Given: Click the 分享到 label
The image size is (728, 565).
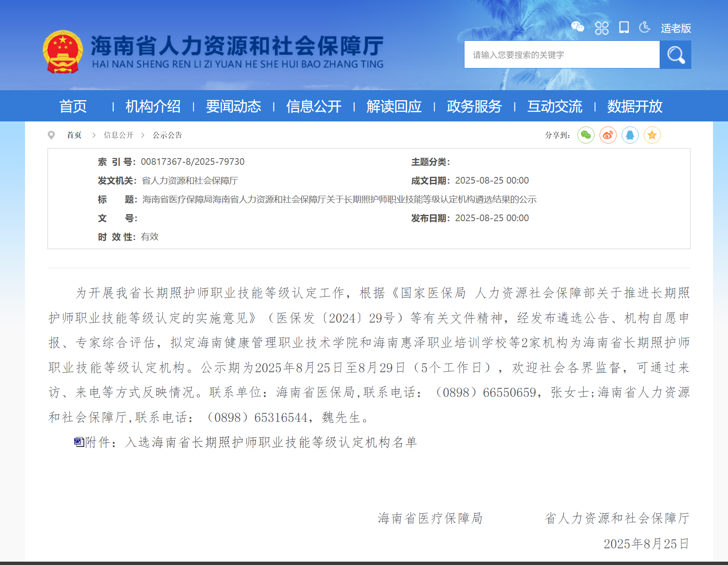Looking at the screenshot, I should coord(557,135).
